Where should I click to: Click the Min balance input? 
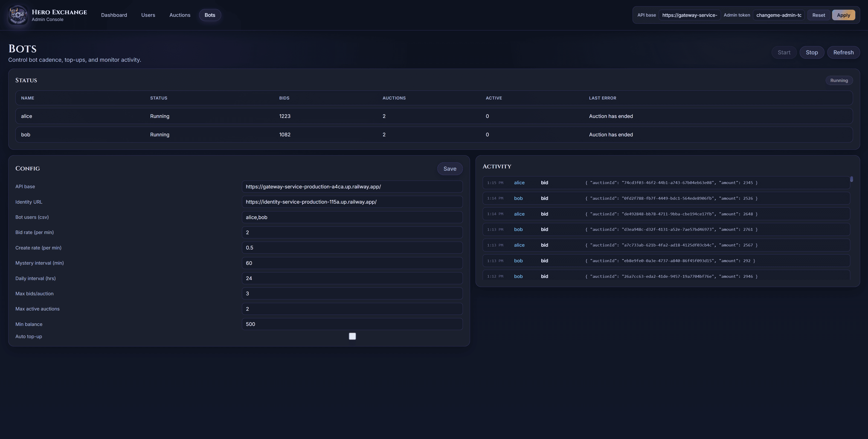coord(352,324)
